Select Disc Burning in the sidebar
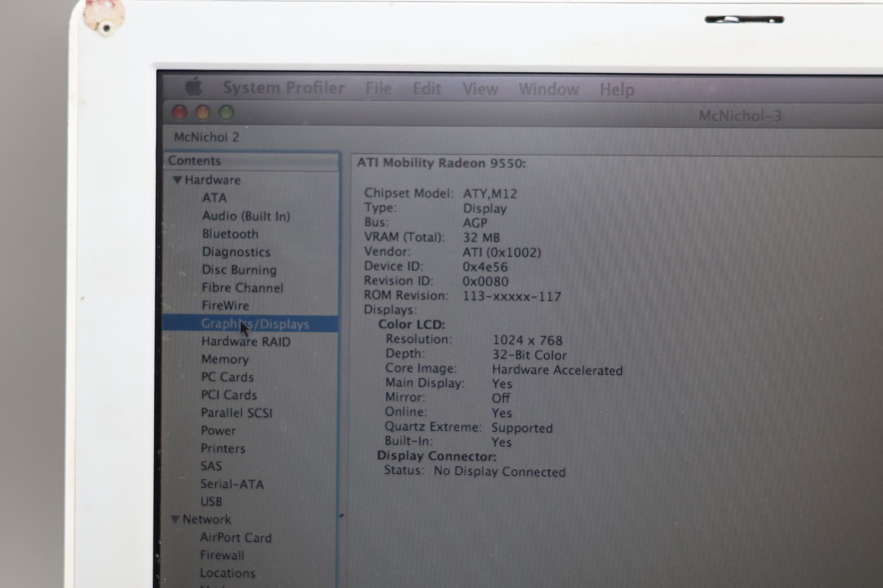Image resolution: width=883 pixels, height=588 pixels. click(239, 270)
